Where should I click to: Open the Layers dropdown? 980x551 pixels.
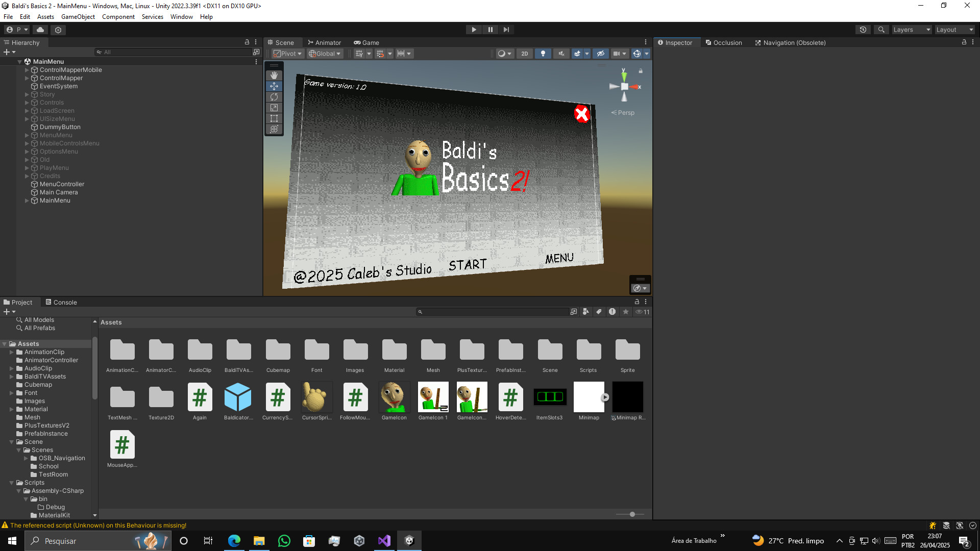click(912, 30)
